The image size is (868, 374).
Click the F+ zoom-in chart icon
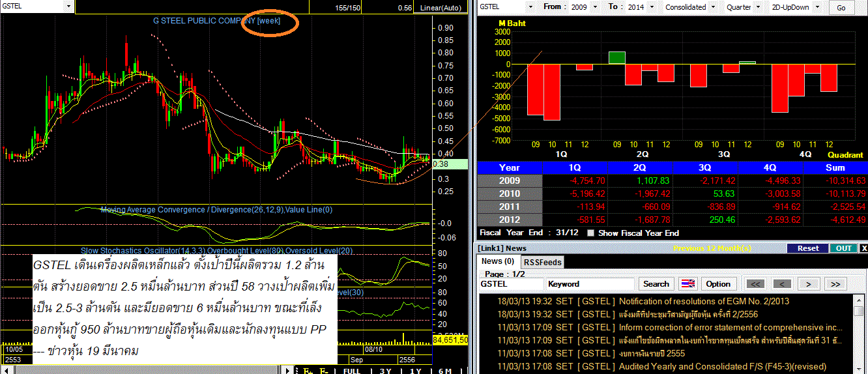coord(307,370)
